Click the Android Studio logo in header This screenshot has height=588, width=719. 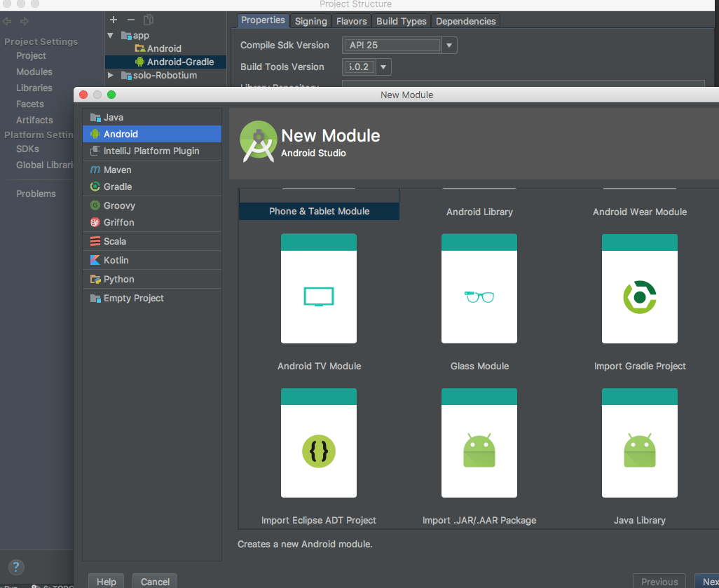coord(258,142)
